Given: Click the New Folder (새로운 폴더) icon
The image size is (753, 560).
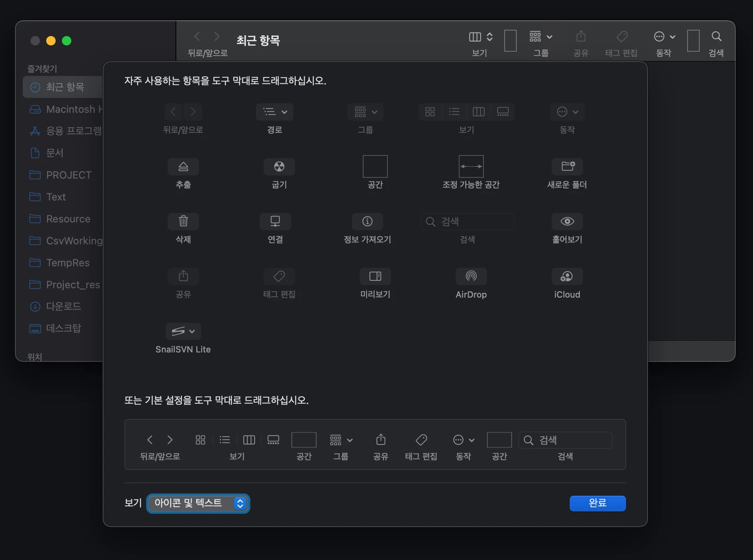Looking at the screenshot, I should (567, 166).
